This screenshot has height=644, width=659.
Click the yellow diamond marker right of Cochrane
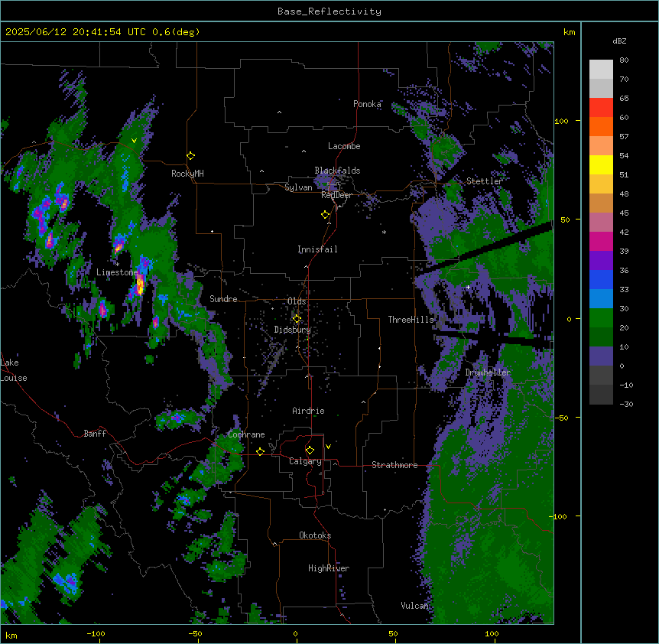260,451
